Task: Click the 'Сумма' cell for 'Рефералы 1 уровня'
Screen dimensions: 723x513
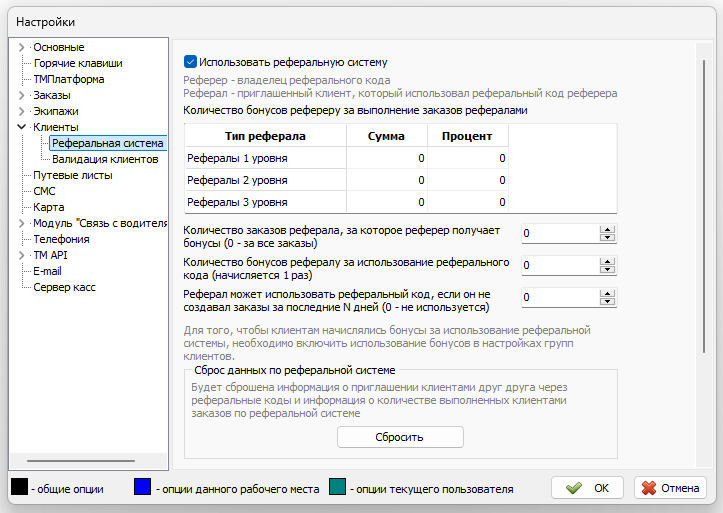Action: 387,158
